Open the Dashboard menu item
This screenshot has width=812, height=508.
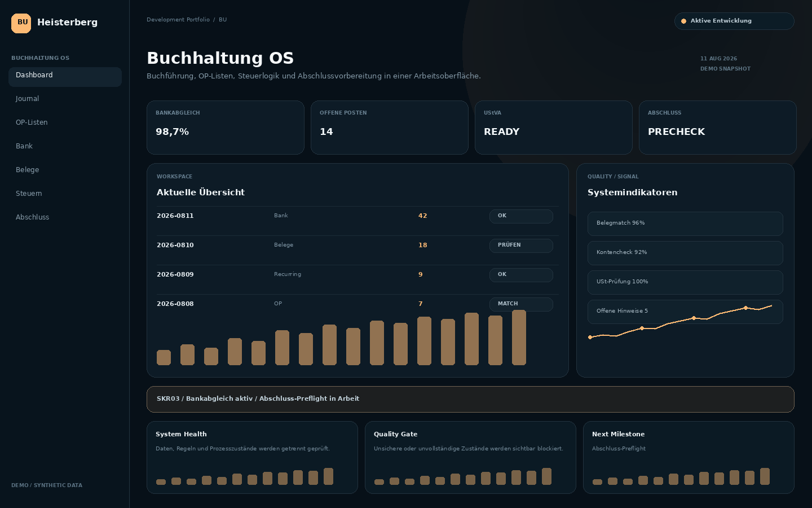pos(65,77)
